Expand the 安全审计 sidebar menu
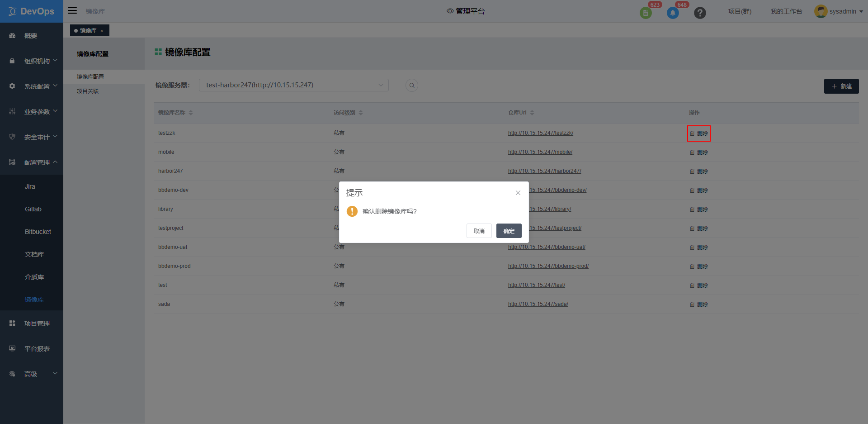The width and height of the screenshot is (868, 424). (32, 137)
